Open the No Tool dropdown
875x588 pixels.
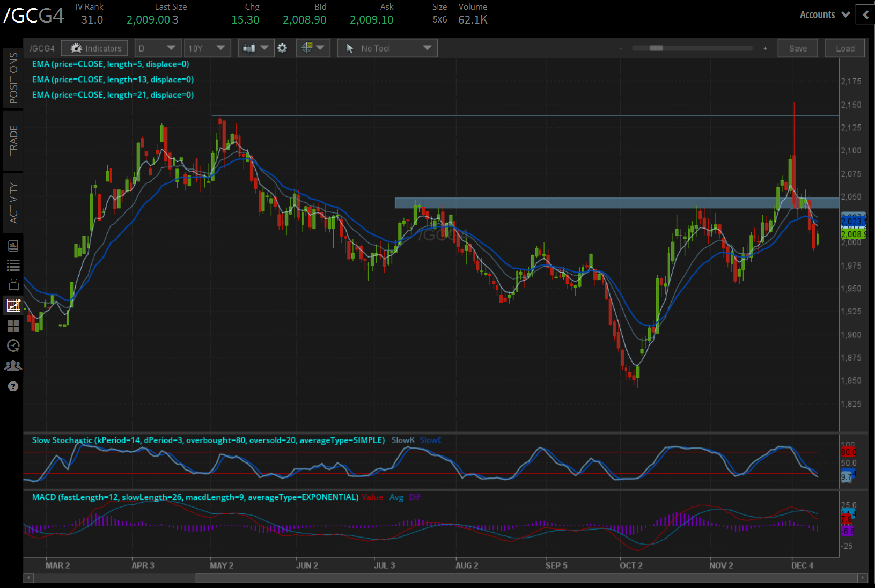(x=387, y=48)
